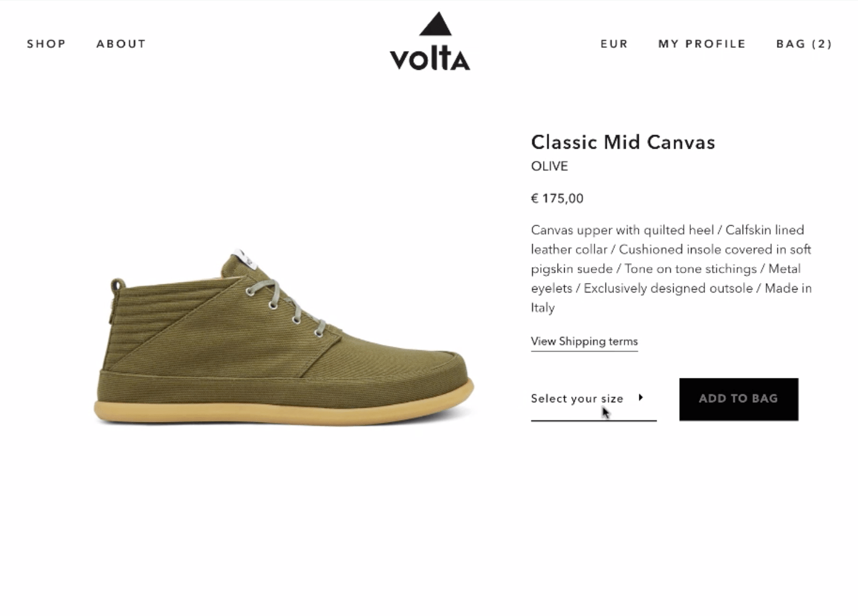Image resolution: width=858 pixels, height=616 pixels.
Task: Click the product description paragraph
Action: click(x=671, y=268)
